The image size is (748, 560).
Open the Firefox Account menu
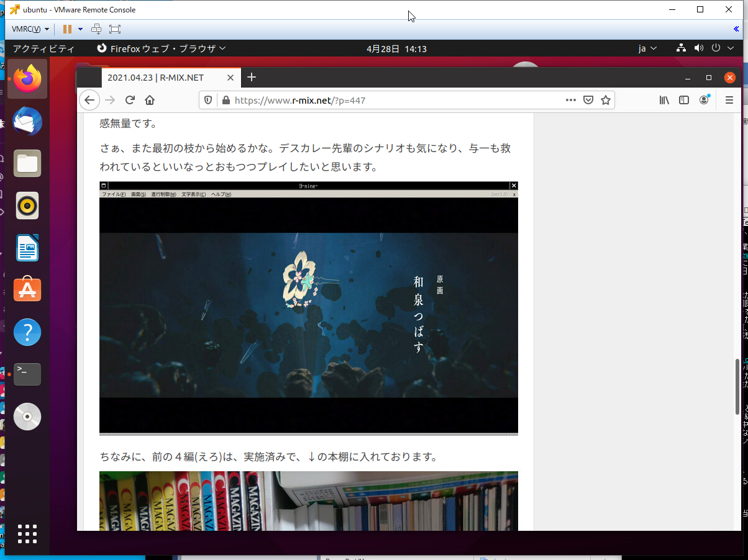tap(705, 100)
